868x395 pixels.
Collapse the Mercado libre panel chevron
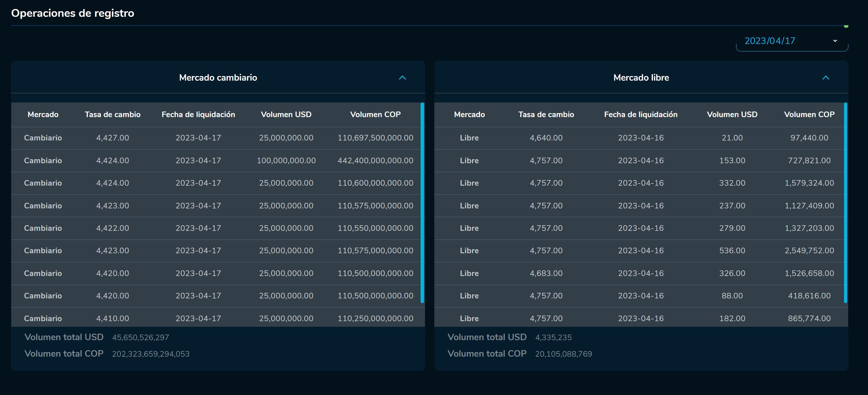tap(826, 78)
